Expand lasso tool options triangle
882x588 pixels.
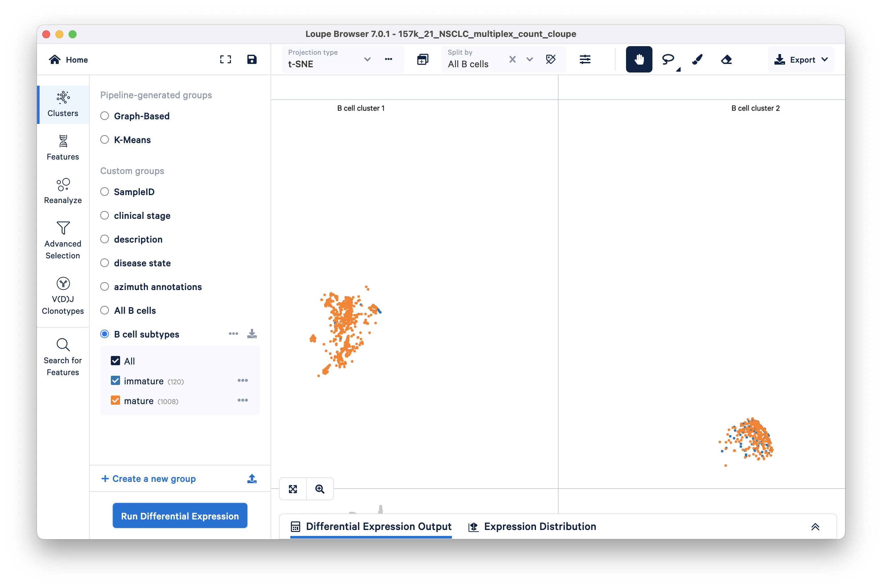coord(678,69)
